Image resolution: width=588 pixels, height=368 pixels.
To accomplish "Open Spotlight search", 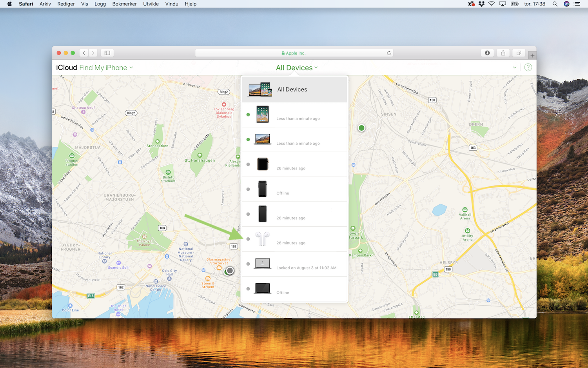I will tap(555, 4).
